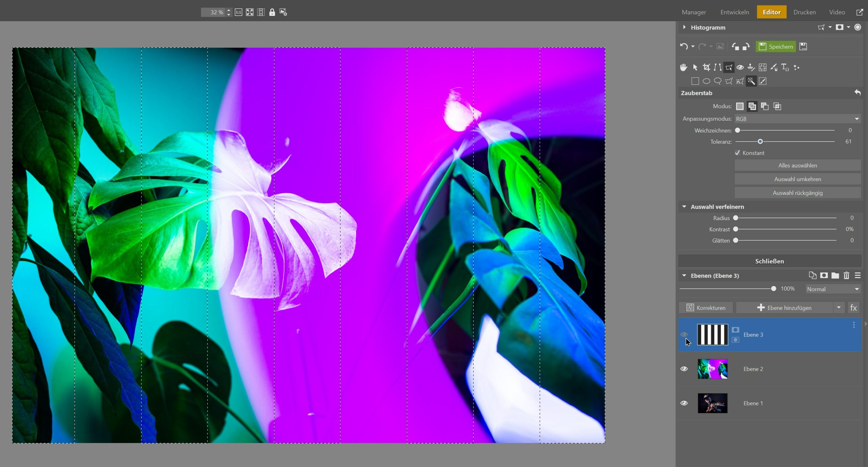Screen dimensions: 868x467
Task: Create a layer group folder
Action: (835, 275)
